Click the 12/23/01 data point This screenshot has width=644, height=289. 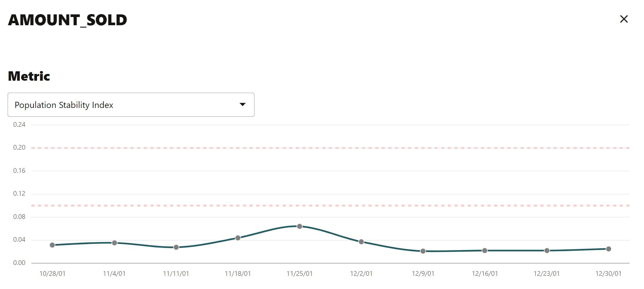(547, 251)
